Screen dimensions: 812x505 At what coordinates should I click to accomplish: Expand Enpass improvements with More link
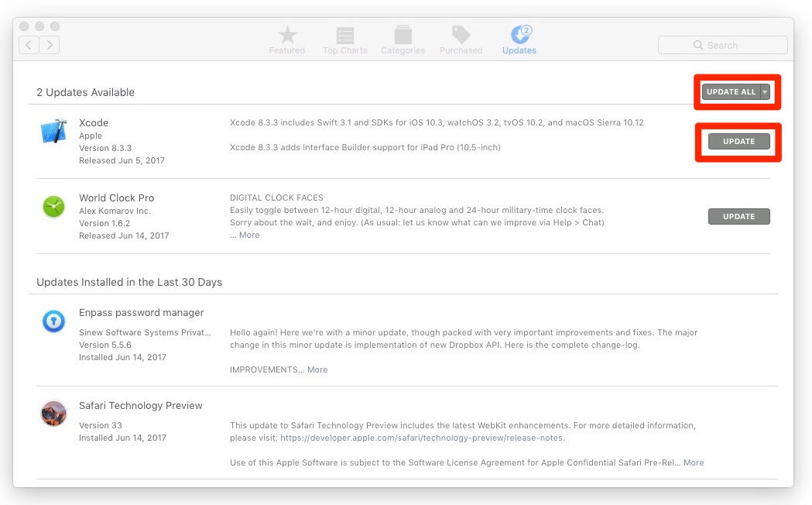tap(317, 369)
